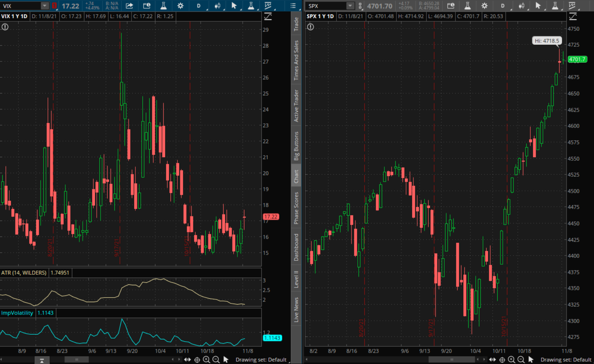
Task: Open alerts/calendar clock icon in SPX toolbar
Action: point(451,6)
